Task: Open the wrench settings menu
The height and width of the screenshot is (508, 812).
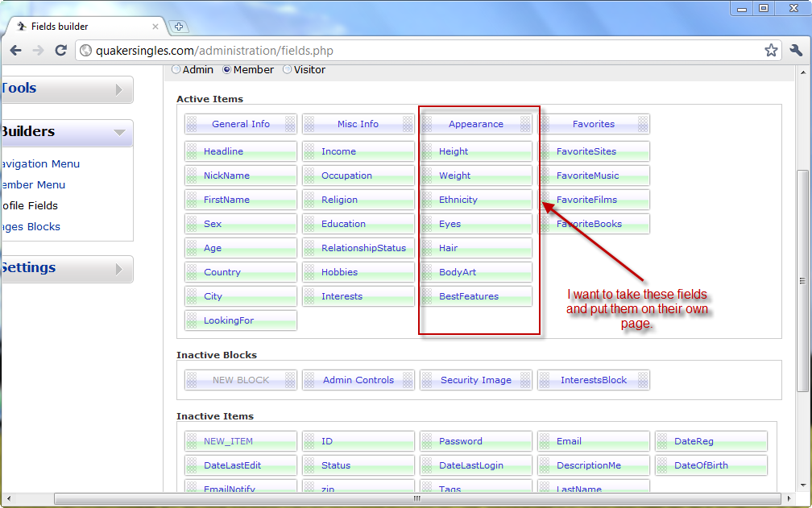Action: click(796, 51)
